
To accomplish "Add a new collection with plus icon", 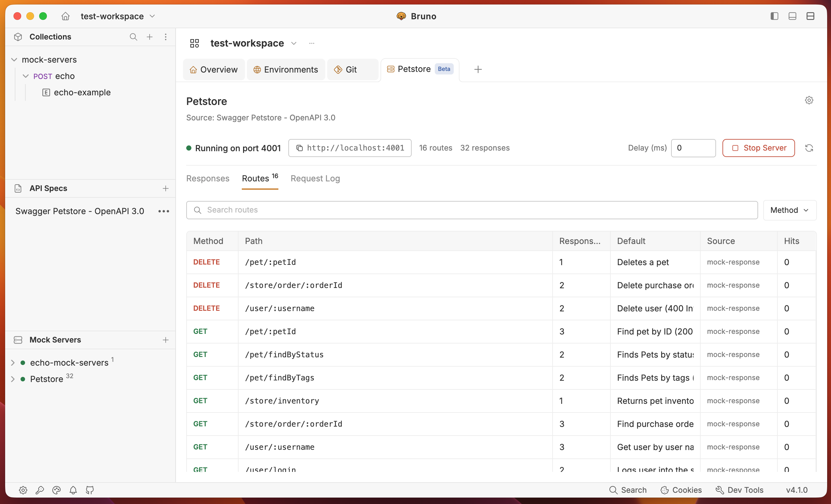I will (x=149, y=37).
